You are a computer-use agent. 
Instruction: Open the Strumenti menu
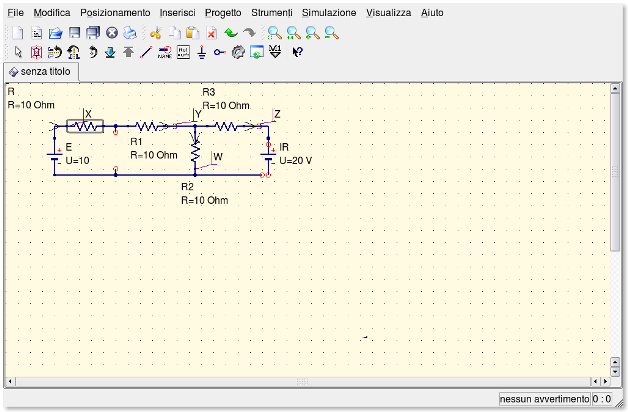pos(272,13)
